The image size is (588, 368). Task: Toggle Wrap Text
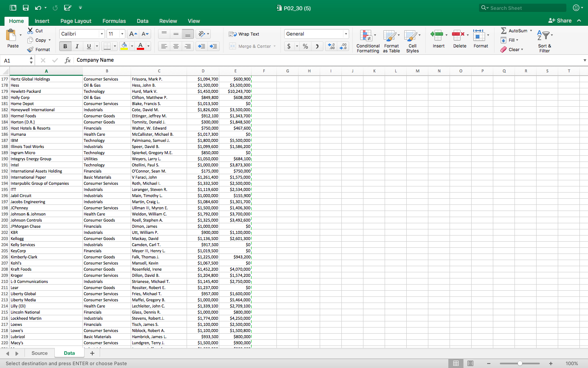(244, 34)
